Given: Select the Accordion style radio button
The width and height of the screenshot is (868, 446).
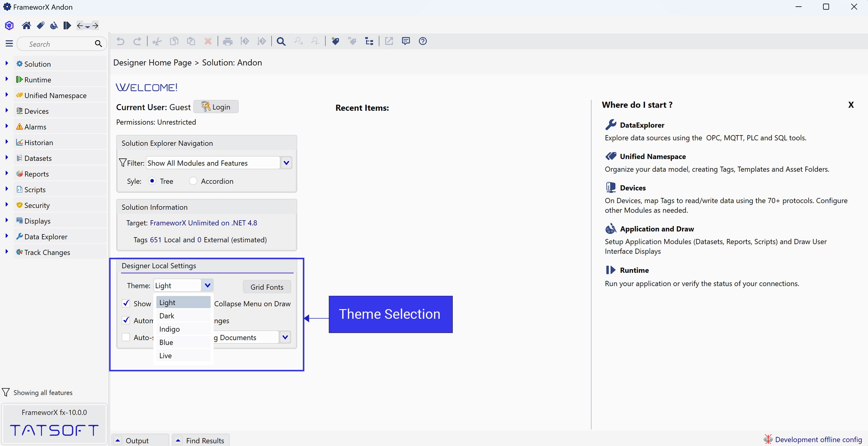Looking at the screenshot, I should pos(193,181).
